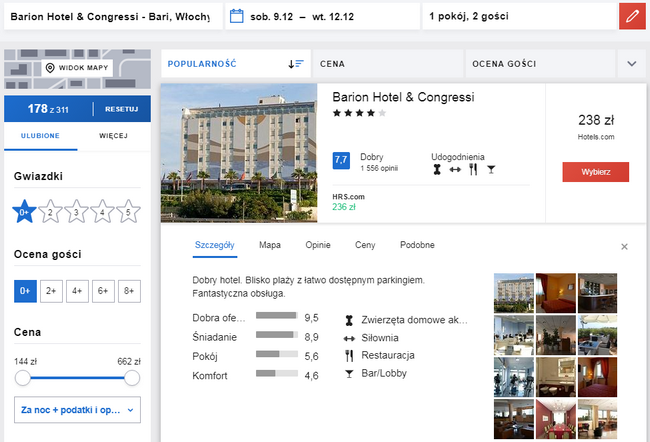Click the sort order icon next to Popularność

pos(296,64)
